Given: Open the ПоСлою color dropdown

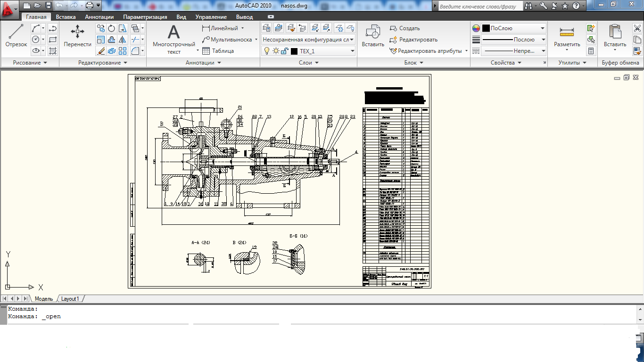Looking at the screenshot, I should pyautogui.click(x=543, y=28).
